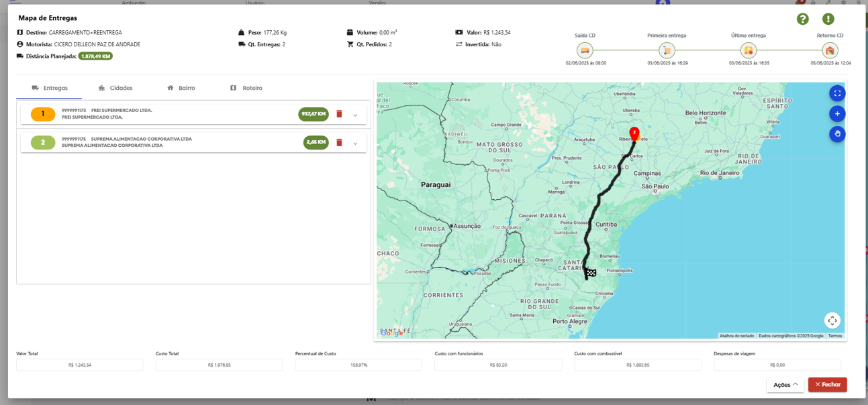Click the blue plus button on map

[x=837, y=114]
